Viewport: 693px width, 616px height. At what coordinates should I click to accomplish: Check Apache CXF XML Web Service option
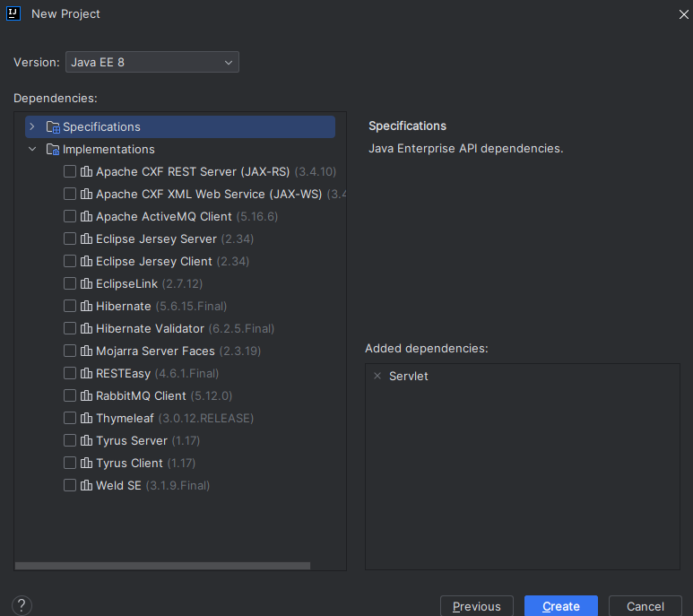coord(70,194)
